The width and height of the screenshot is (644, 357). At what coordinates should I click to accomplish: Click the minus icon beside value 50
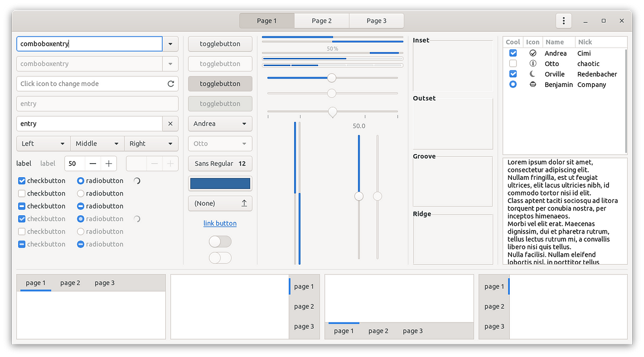[93, 164]
